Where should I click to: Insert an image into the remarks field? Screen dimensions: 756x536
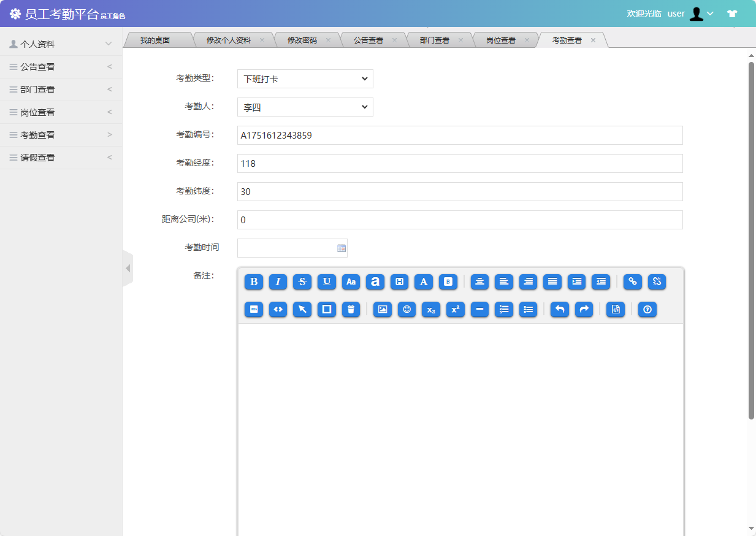tap(382, 310)
